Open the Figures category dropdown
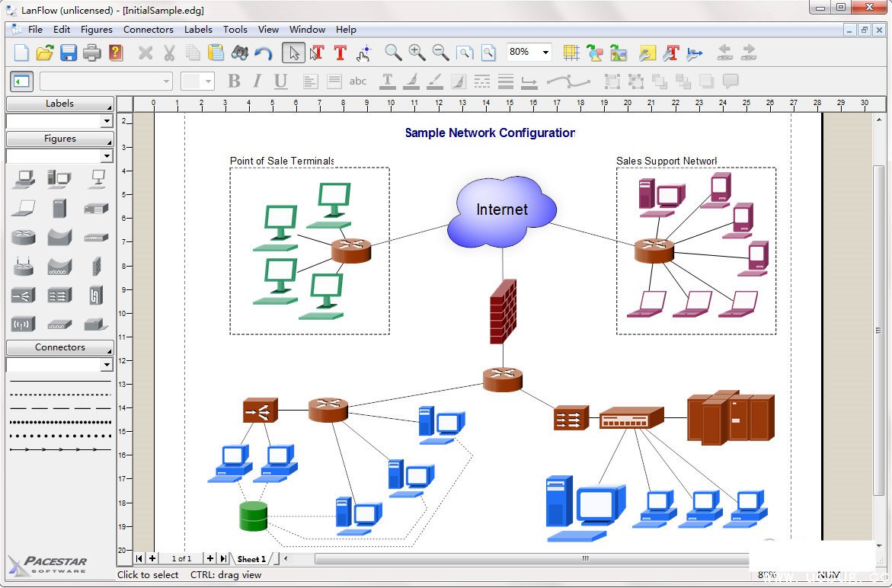The image size is (892, 588). click(x=106, y=156)
